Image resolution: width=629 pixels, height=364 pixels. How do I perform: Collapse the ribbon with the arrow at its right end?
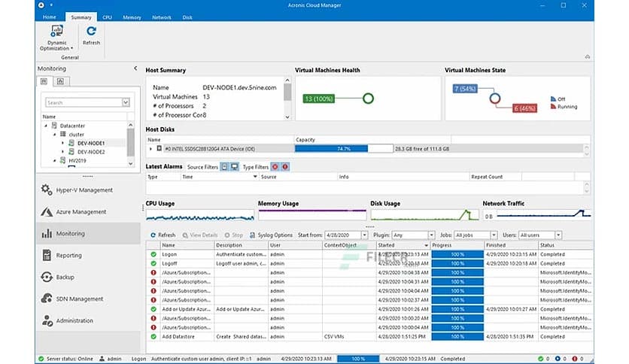point(588,57)
